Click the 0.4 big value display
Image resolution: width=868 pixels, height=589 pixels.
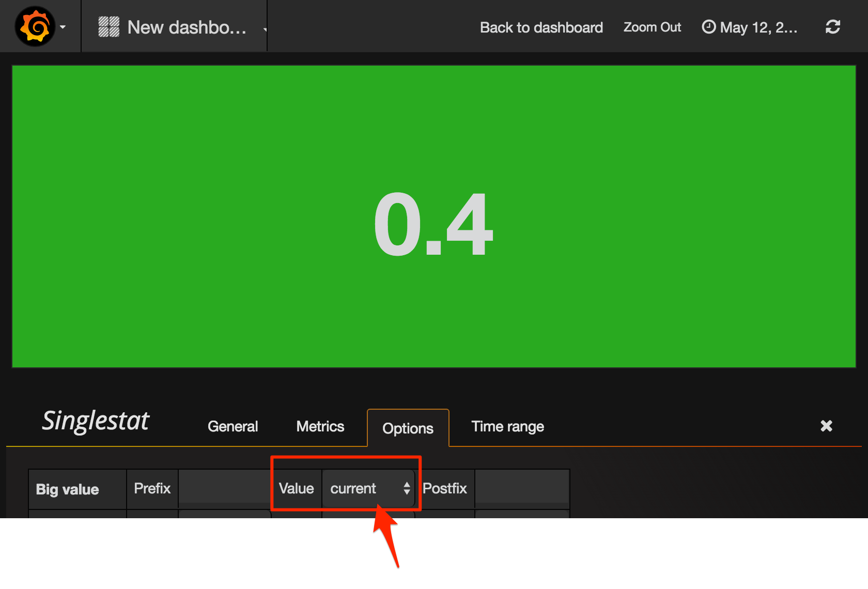(433, 225)
